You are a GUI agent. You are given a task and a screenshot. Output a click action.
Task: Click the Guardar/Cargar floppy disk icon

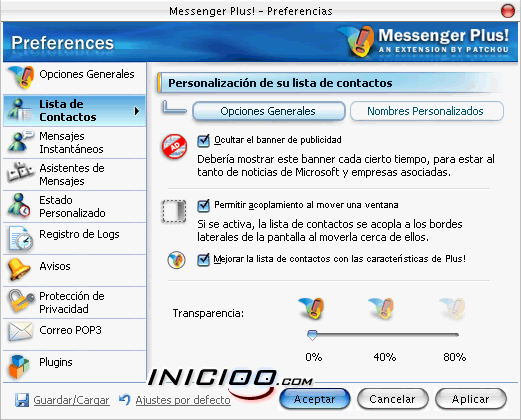(22, 400)
